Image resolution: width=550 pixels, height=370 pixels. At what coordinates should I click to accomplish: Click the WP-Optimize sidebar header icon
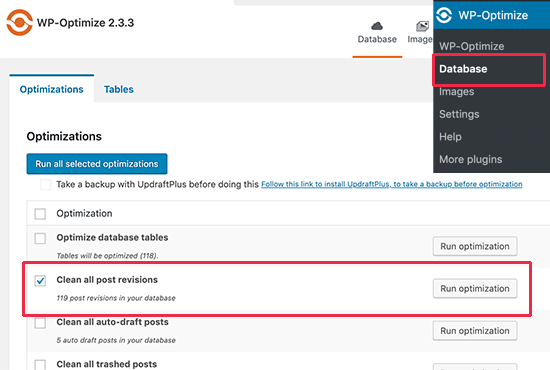click(x=444, y=15)
